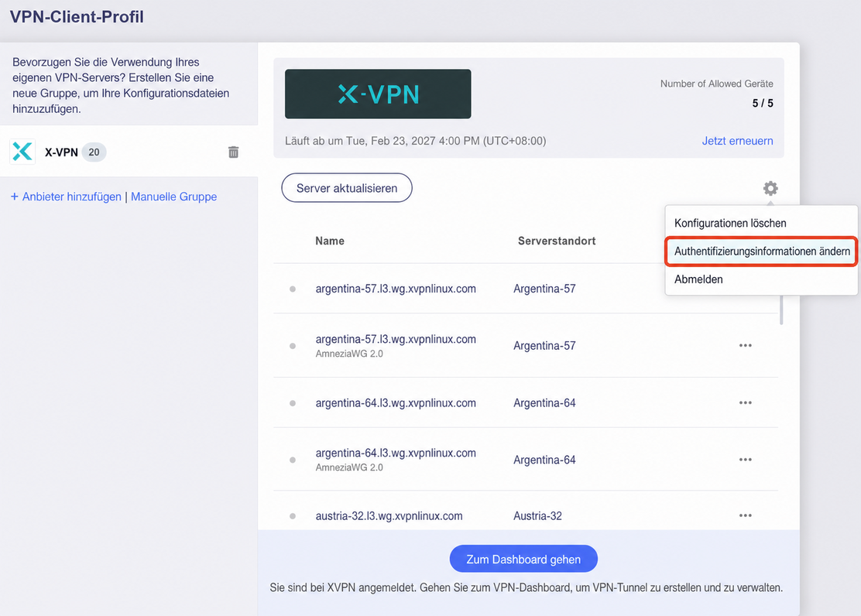This screenshot has height=616, width=861.
Task: Click first argentina-57.l3.wg.xvpnlinux.com entry
Action: pos(396,289)
